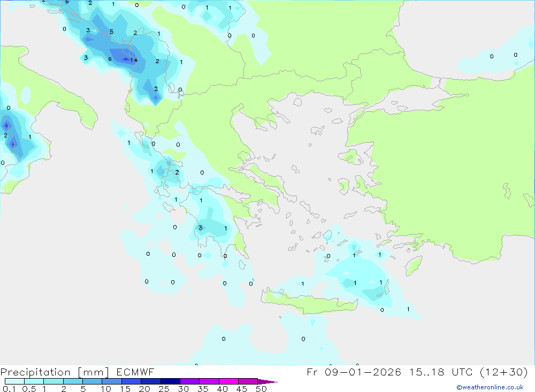The height and width of the screenshot is (392, 535).
Task: Click the 25–30 mm navy swatch
Action: (x=170, y=381)
